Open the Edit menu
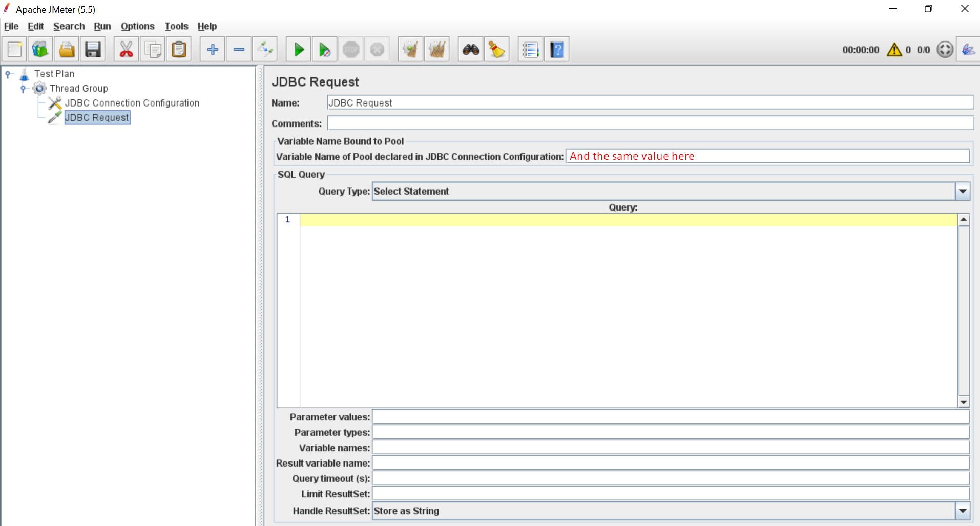This screenshot has height=526, width=980. pyautogui.click(x=35, y=26)
